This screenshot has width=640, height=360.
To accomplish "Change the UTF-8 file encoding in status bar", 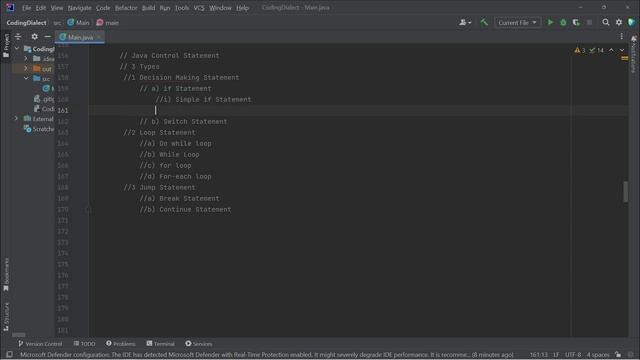I will click(573, 355).
